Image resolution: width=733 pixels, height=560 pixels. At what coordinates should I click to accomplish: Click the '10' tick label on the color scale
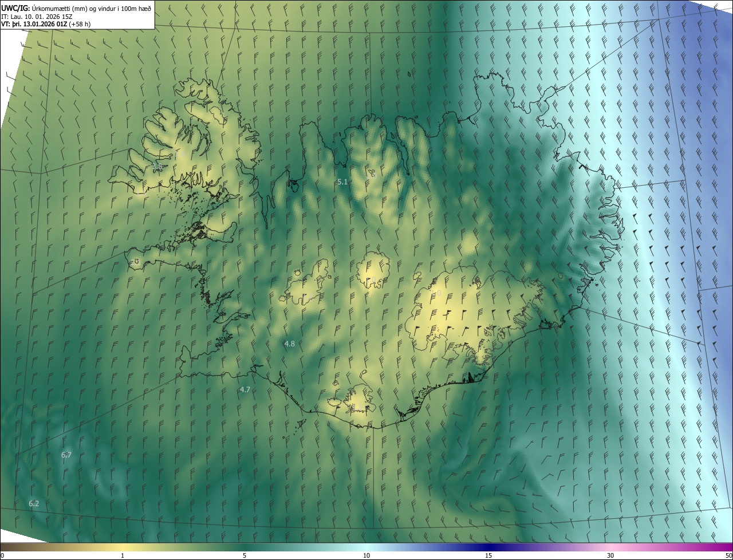[x=366, y=555]
